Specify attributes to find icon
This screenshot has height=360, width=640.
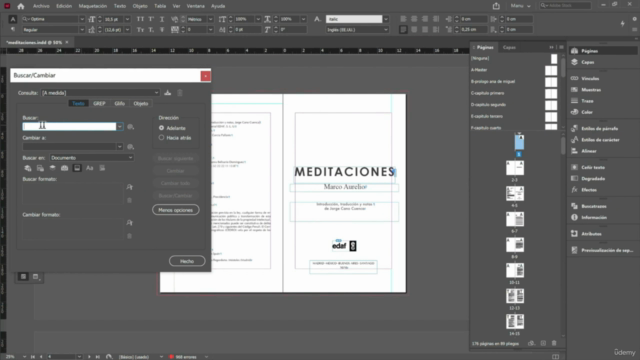click(129, 187)
